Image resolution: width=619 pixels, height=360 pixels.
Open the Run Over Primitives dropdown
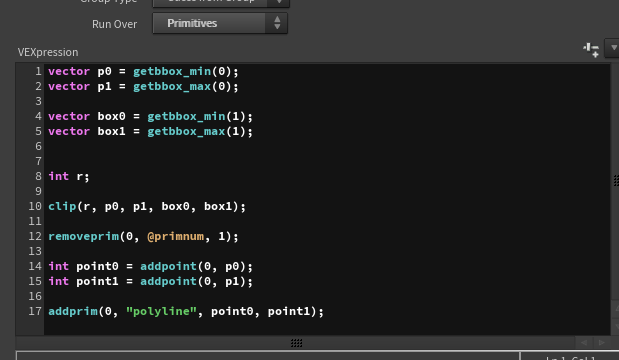click(220, 23)
